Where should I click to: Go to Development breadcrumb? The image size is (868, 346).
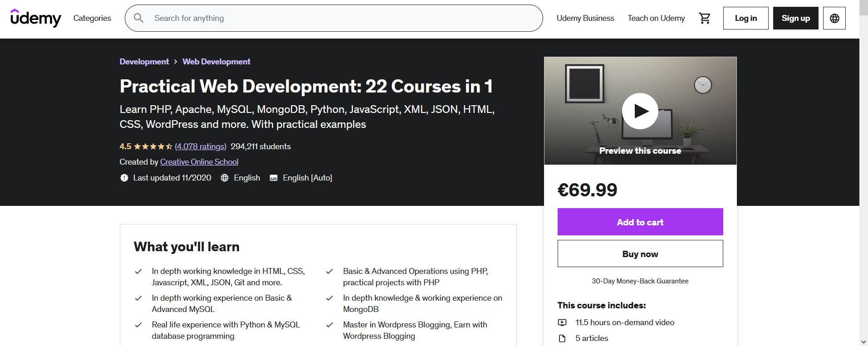coord(144,62)
